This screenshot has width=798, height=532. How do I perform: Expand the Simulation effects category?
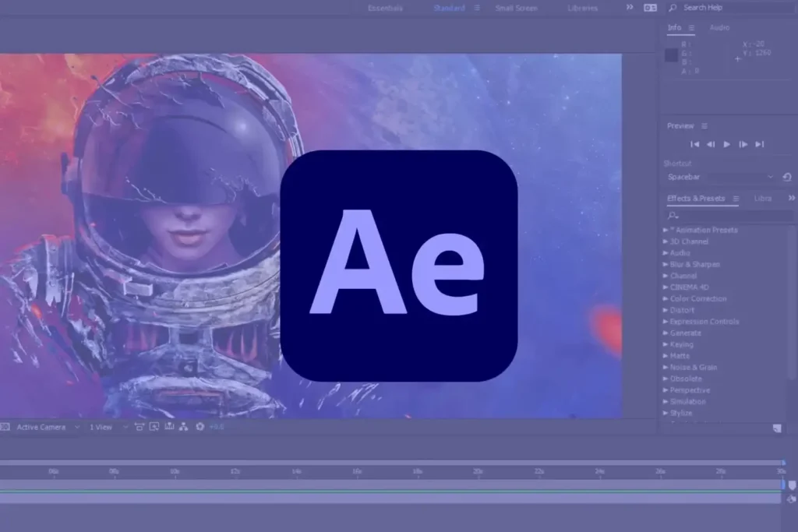pyautogui.click(x=666, y=402)
